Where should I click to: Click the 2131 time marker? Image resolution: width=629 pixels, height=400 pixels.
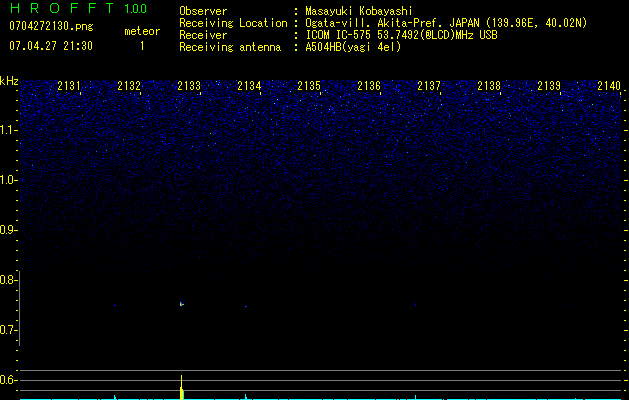69,87
